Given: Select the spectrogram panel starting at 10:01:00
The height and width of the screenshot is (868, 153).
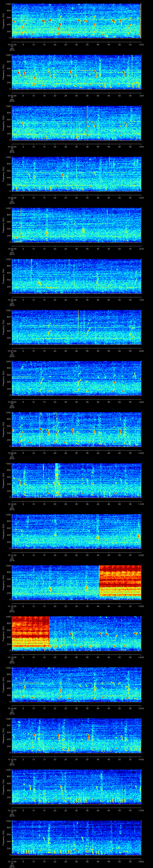Looking at the screenshot, I should click(x=76, y=21).
